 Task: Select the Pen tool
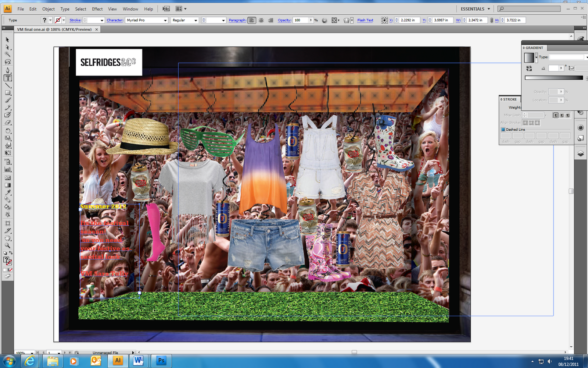pyautogui.click(x=7, y=70)
